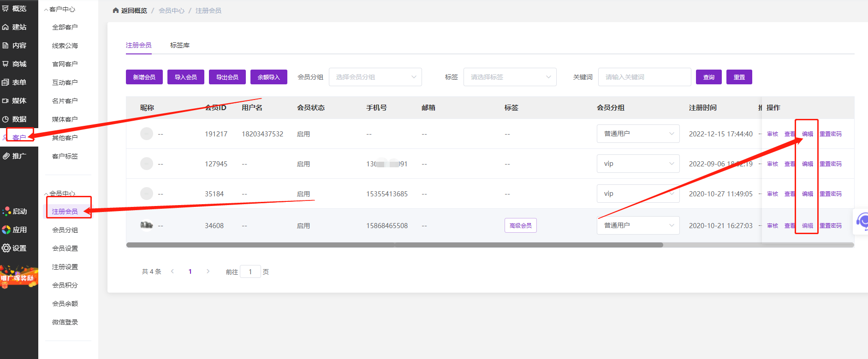Open the 选择会员分组 filter dropdown

pyautogui.click(x=375, y=77)
